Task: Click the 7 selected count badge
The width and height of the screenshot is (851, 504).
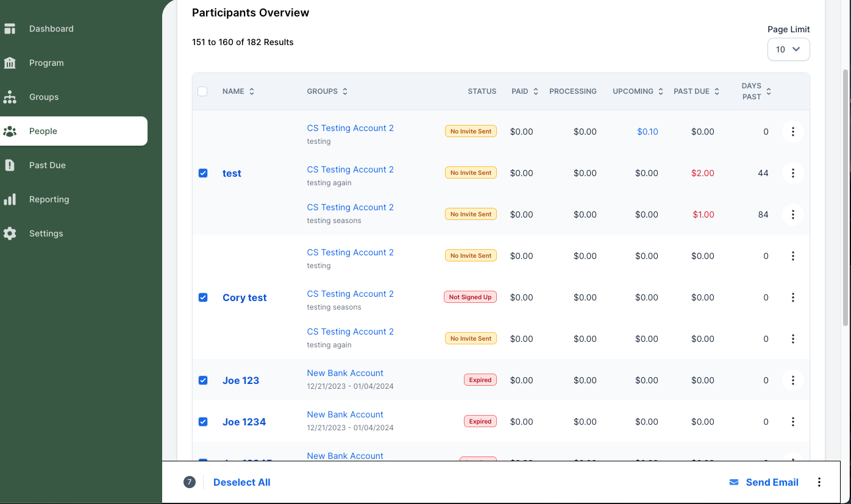Action: pos(190,482)
